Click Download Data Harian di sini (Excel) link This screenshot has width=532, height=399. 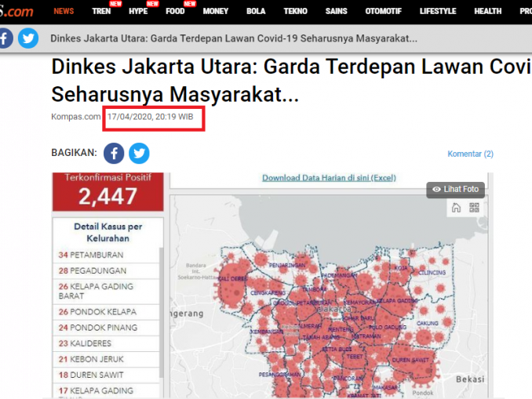[x=329, y=178]
